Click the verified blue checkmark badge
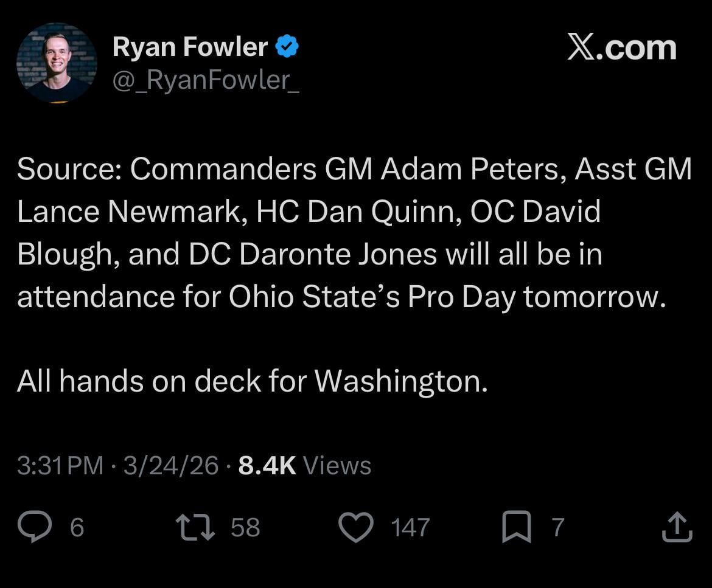 (x=287, y=44)
